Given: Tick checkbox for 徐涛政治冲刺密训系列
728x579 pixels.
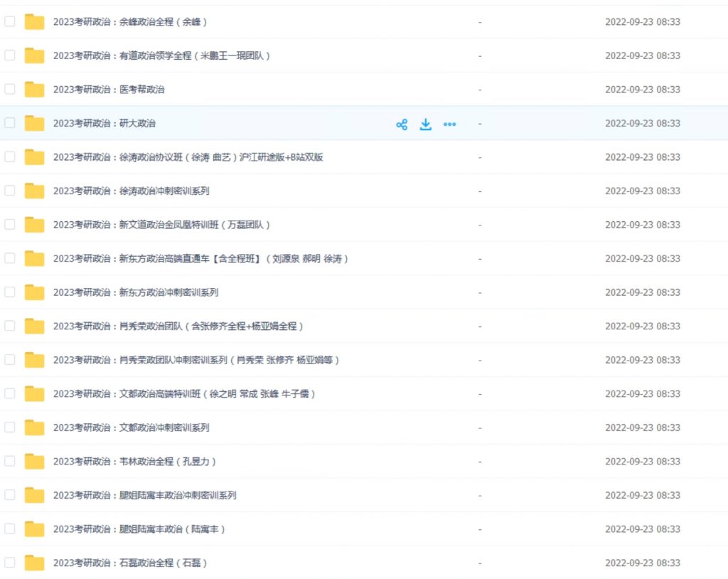Looking at the screenshot, I should (x=10, y=191).
